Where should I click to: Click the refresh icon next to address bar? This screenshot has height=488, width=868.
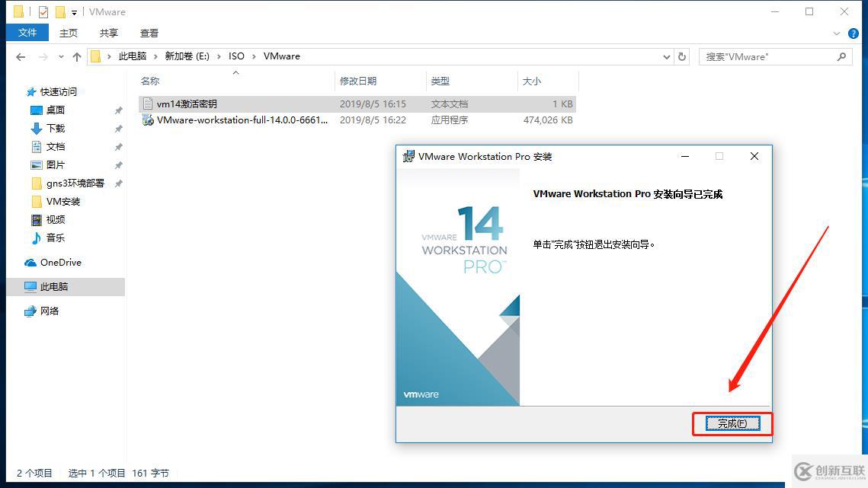click(x=682, y=56)
